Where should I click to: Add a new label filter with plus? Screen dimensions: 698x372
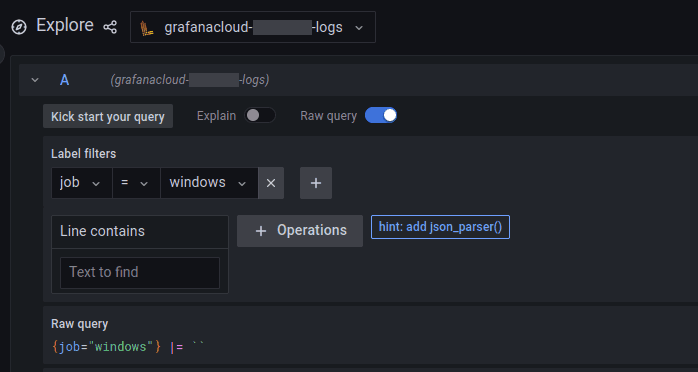coord(316,183)
